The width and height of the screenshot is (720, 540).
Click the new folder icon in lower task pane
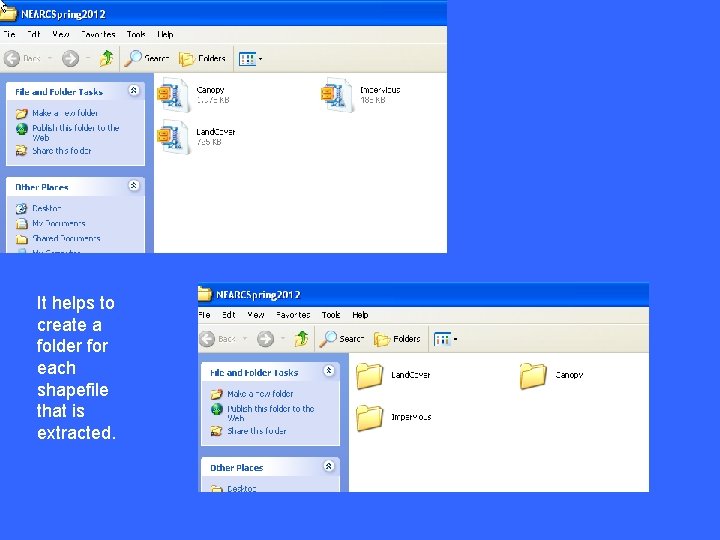click(x=217, y=394)
